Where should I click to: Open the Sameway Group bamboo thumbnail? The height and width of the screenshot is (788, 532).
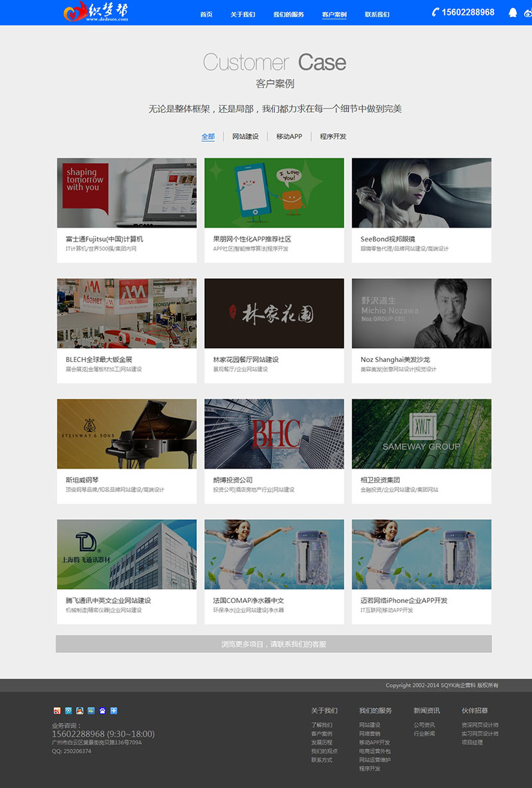tap(422, 434)
